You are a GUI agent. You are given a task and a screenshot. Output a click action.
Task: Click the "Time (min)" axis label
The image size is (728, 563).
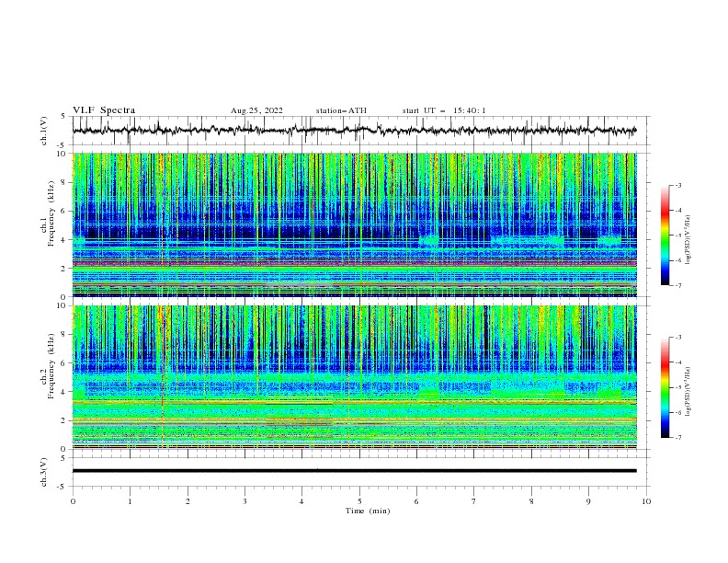[368, 511]
